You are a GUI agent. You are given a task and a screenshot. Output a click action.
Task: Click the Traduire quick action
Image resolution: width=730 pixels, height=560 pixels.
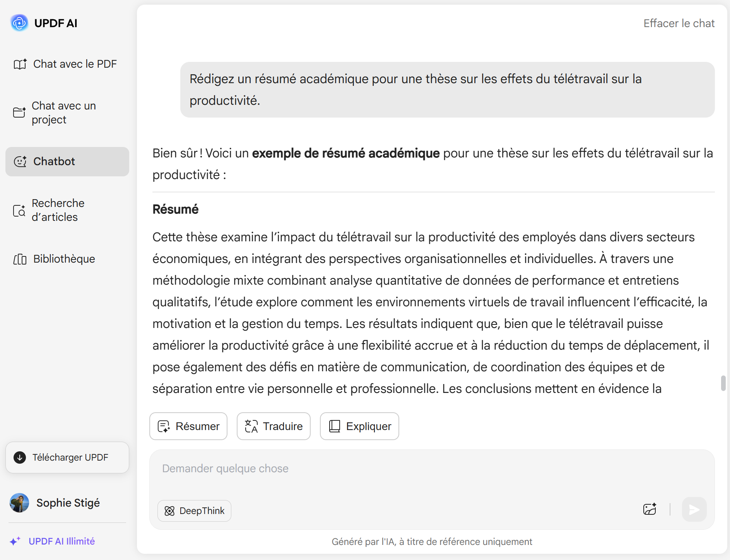(x=274, y=426)
